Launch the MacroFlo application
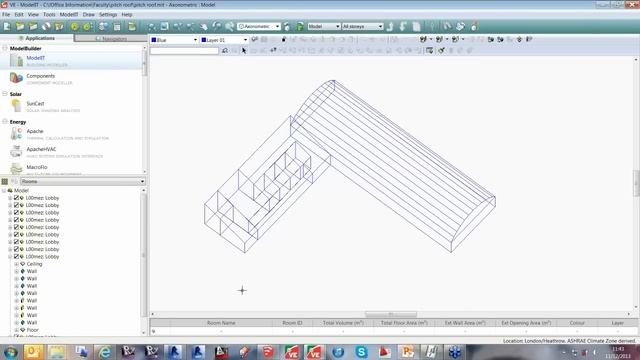640x360 pixels. pos(37,167)
